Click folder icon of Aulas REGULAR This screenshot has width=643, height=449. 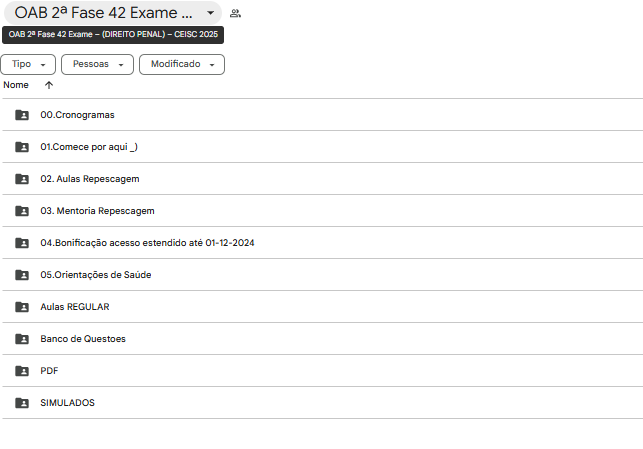coord(22,307)
